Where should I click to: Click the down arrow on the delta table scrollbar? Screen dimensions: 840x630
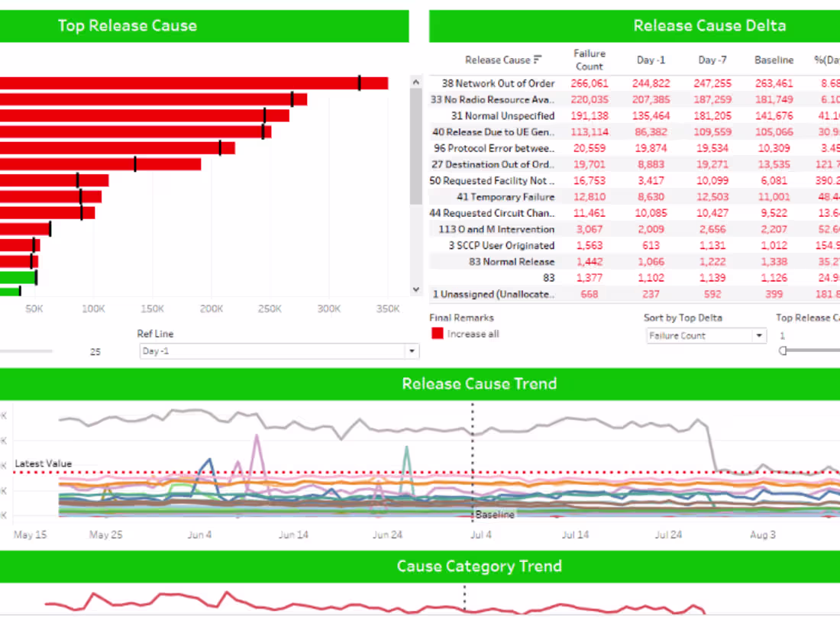click(416, 289)
